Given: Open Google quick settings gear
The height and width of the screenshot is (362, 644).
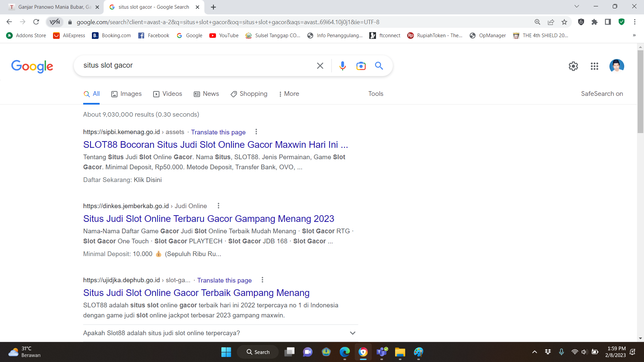Looking at the screenshot, I should (573, 66).
